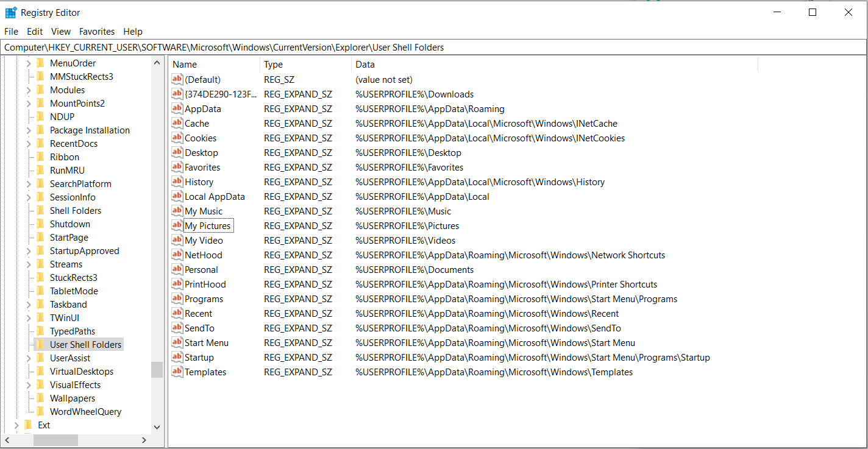The width and height of the screenshot is (868, 449).
Task: Click the folder icon of Shell Folders key
Action: click(41, 210)
